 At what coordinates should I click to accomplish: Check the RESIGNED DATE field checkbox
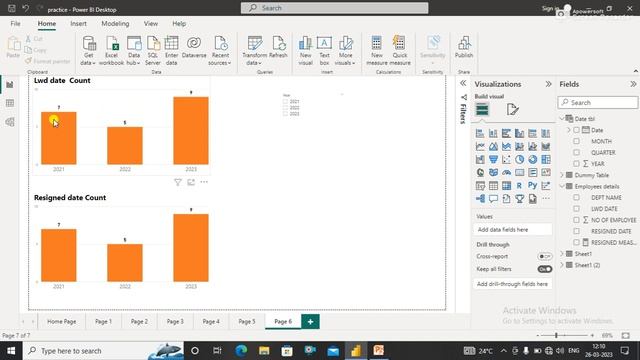click(576, 231)
